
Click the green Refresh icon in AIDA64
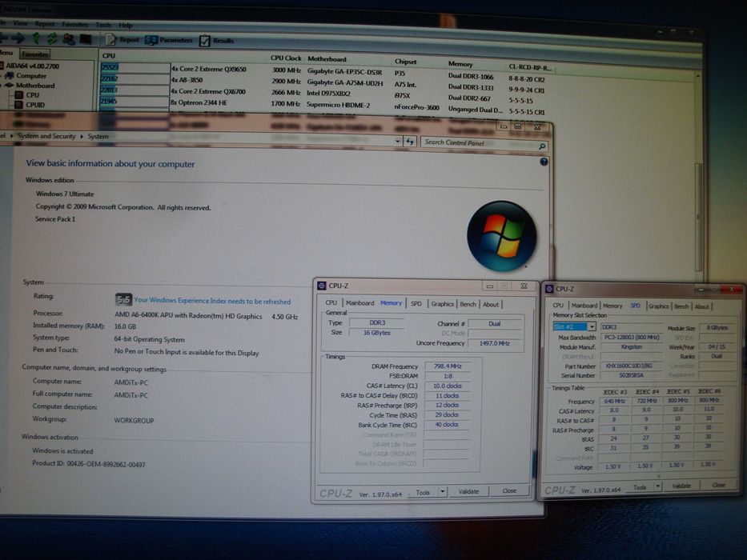pos(52,38)
